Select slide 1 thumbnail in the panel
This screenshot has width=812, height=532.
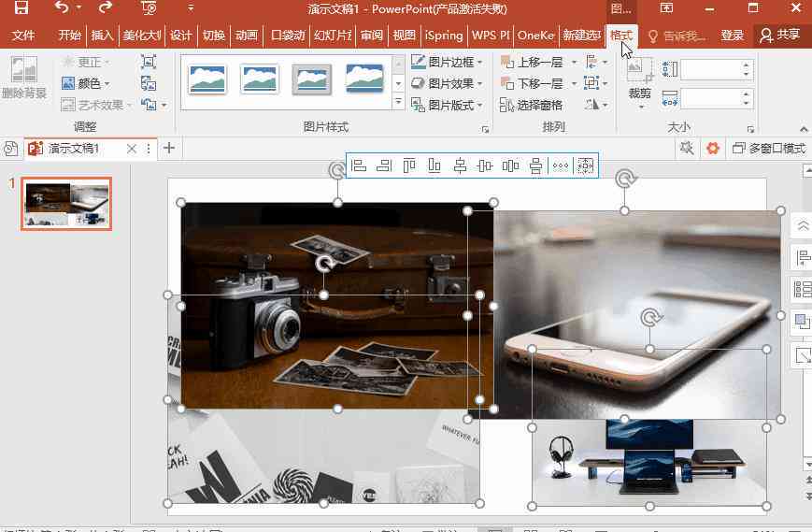tap(66, 204)
